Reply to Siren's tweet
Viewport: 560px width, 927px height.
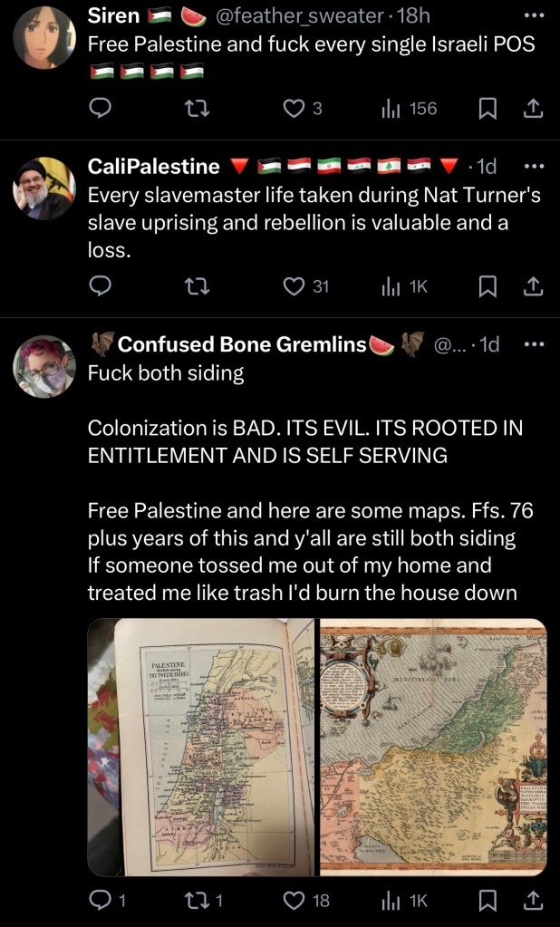(100, 109)
